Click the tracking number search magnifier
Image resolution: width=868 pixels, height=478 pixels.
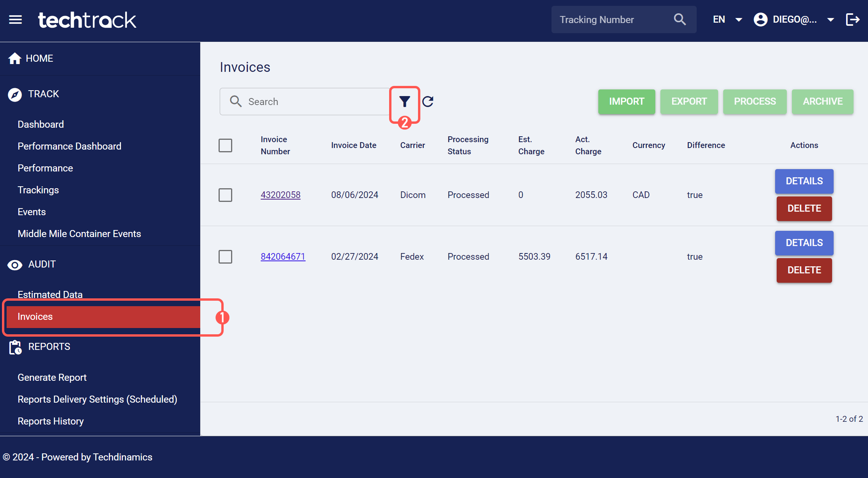pos(680,20)
